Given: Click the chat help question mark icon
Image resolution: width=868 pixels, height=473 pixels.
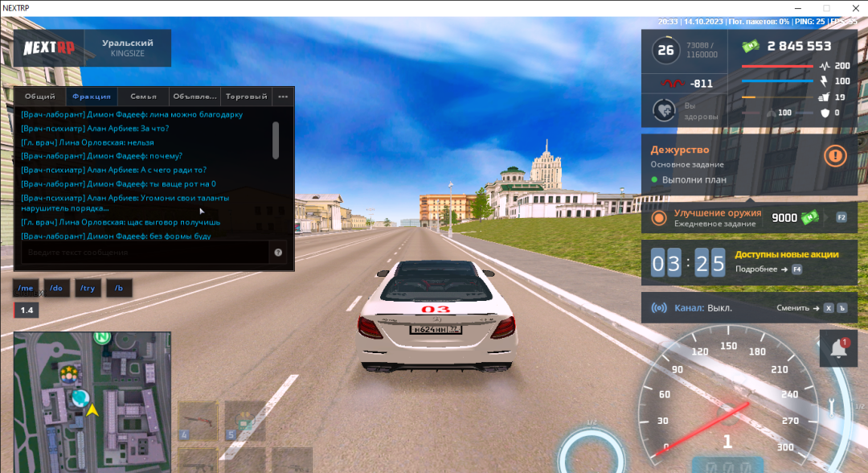Looking at the screenshot, I should click(278, 253).
